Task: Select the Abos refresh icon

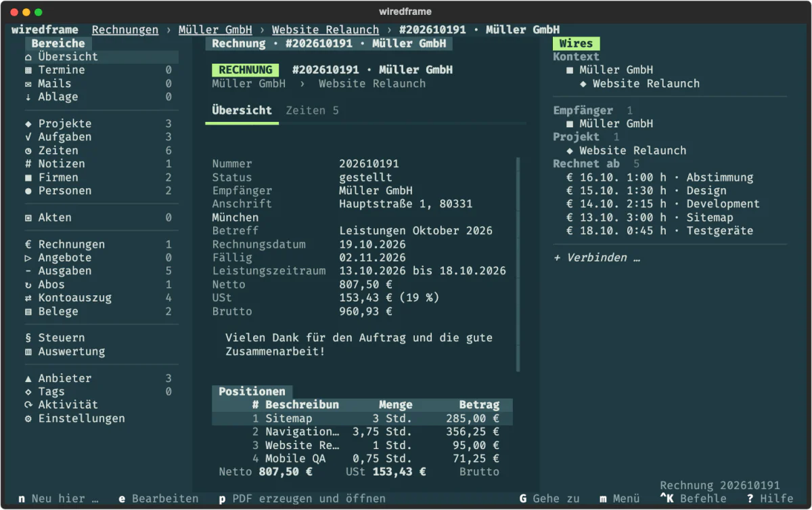Action: point(28,284)
